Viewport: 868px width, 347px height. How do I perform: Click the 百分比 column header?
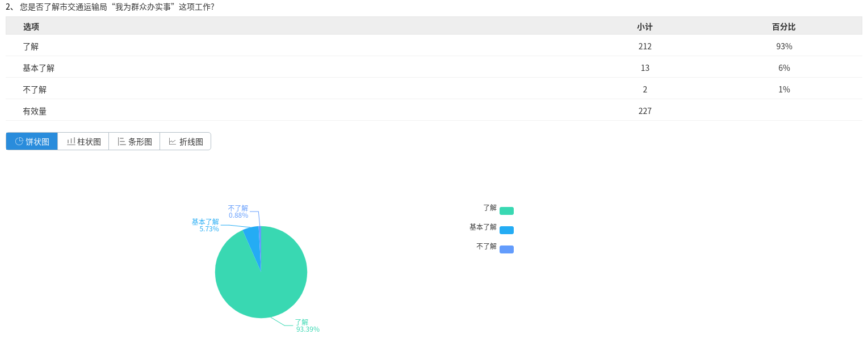pos(784,27)
